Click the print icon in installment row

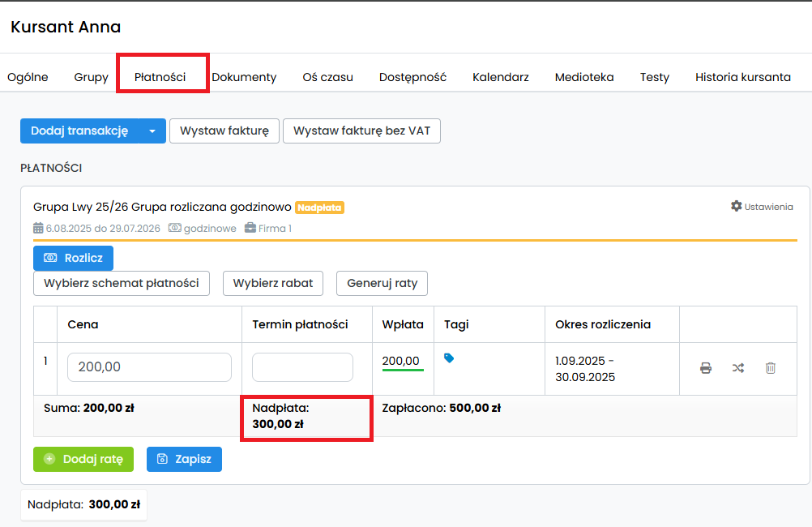pyautogui.click(x=706, y=368)
